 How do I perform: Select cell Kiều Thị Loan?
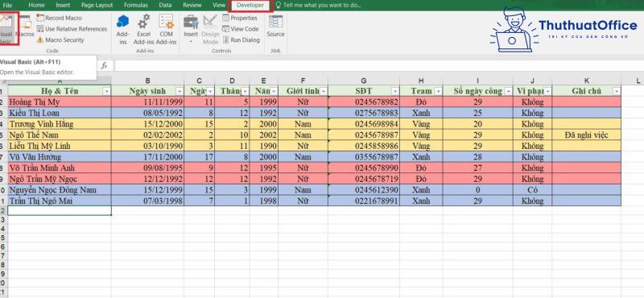pyautogui.click(x=60, y=113)
